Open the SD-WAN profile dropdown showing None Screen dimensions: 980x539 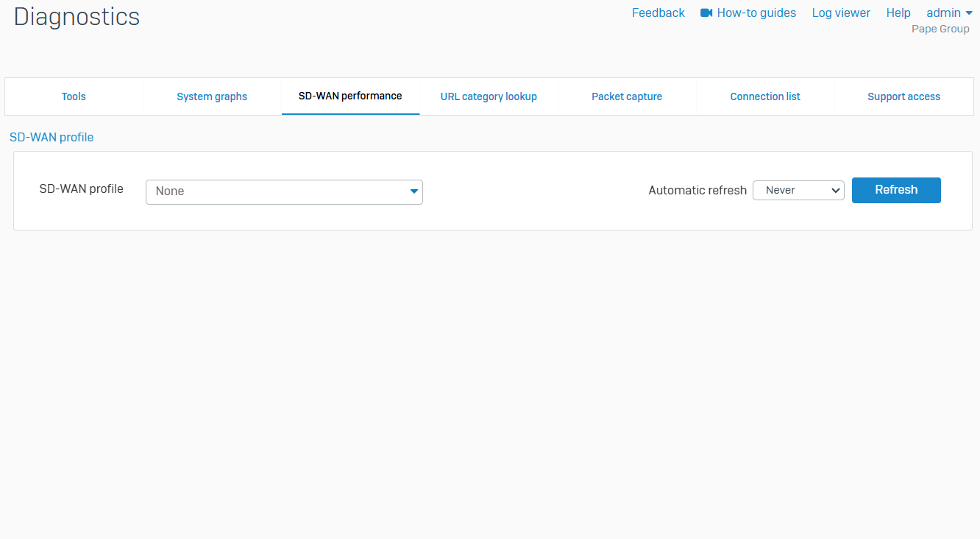(x=284, y=191)
